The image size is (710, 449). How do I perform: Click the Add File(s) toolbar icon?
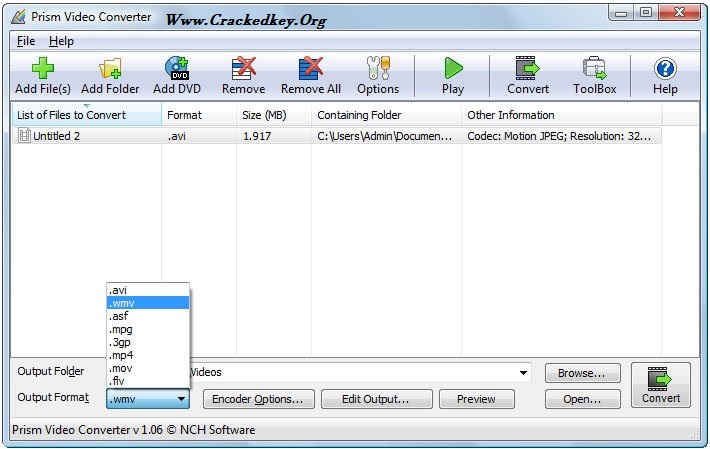click(x=43, y=76)
